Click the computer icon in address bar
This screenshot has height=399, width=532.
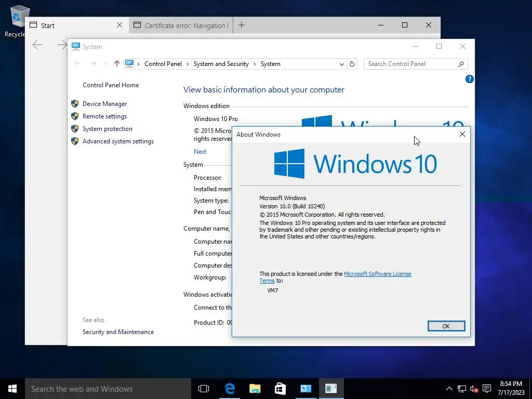[x=129, y=63]
